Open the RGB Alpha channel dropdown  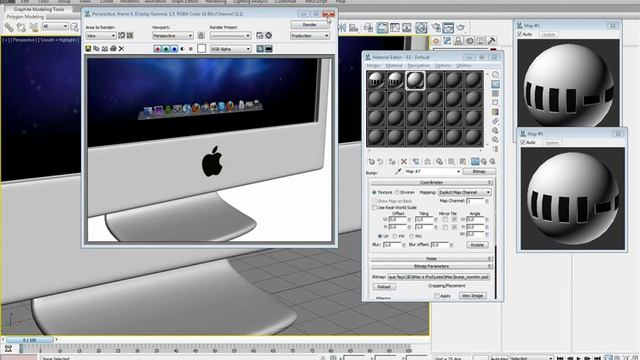point(231,49)
